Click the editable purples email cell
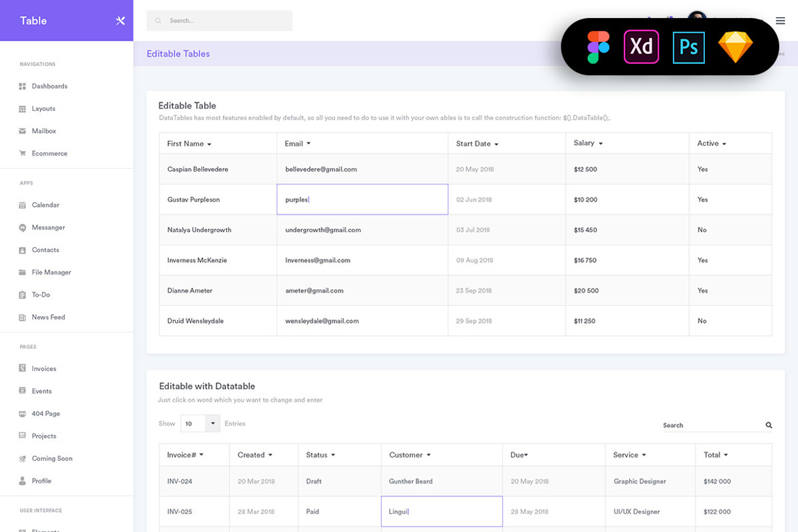The height and width of the screenshot is (532, 798). (362, 199)
